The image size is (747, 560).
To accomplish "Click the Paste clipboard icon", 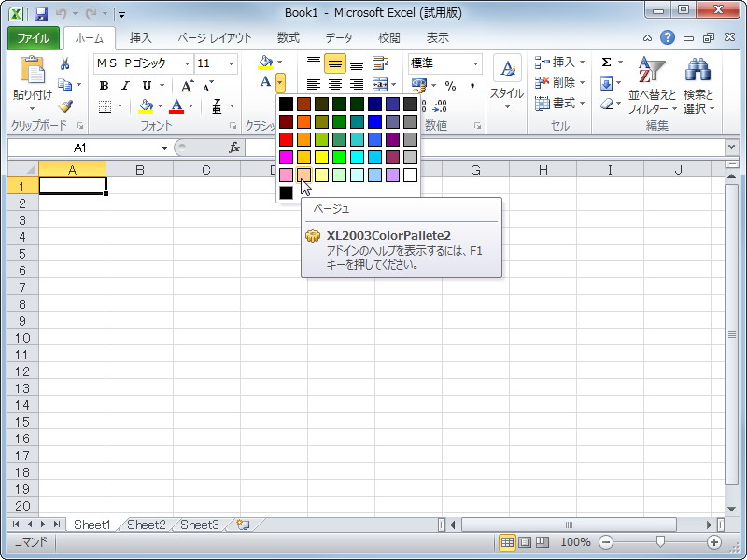I will pos(32,71).
